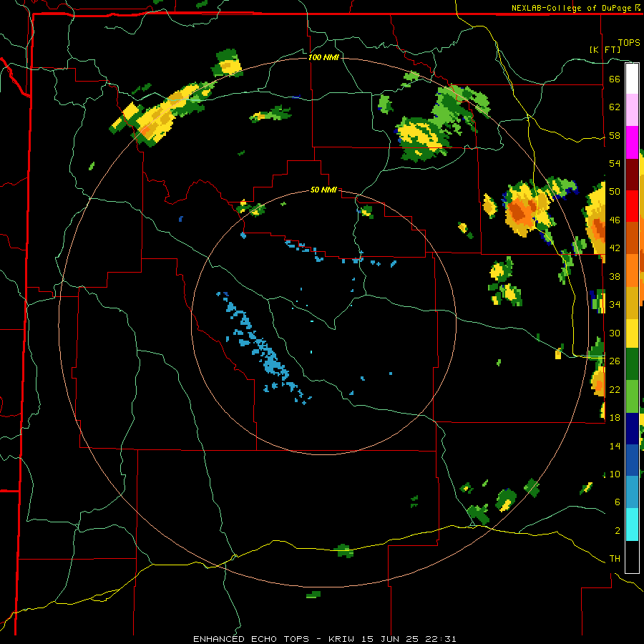Click the 14 legend value
Image resolution: width=644 pixels, height=644 pixels.
(615, 446)
